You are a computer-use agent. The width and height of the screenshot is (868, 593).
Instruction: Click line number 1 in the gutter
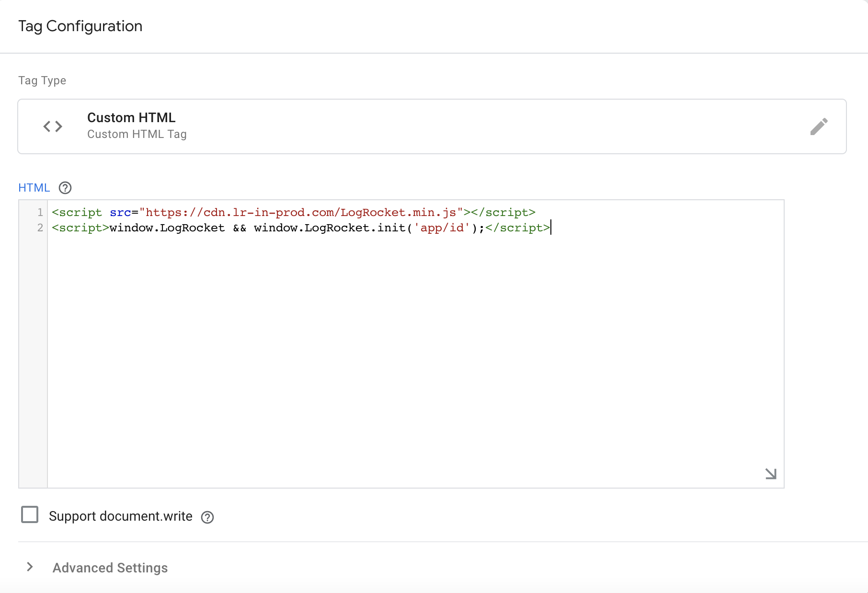click(40, 212)
